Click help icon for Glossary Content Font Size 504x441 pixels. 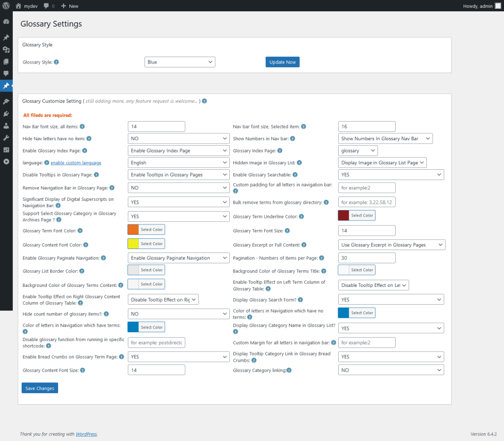pos(83,370)
